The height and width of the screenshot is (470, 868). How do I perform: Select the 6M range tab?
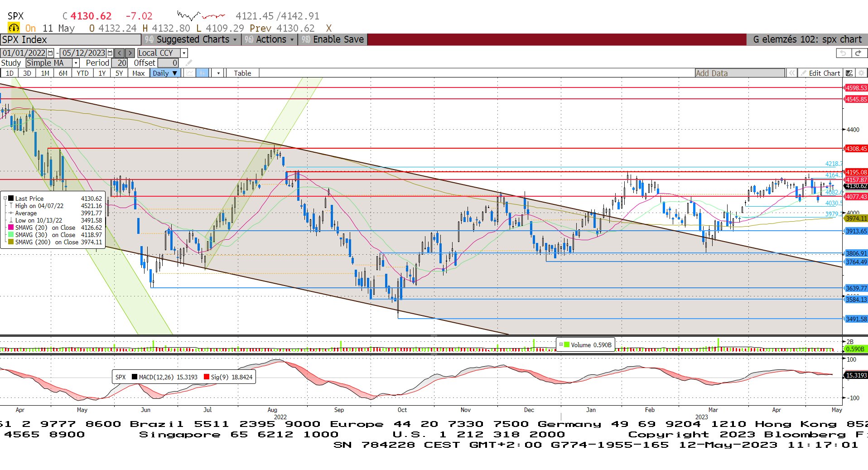(63, 73)
